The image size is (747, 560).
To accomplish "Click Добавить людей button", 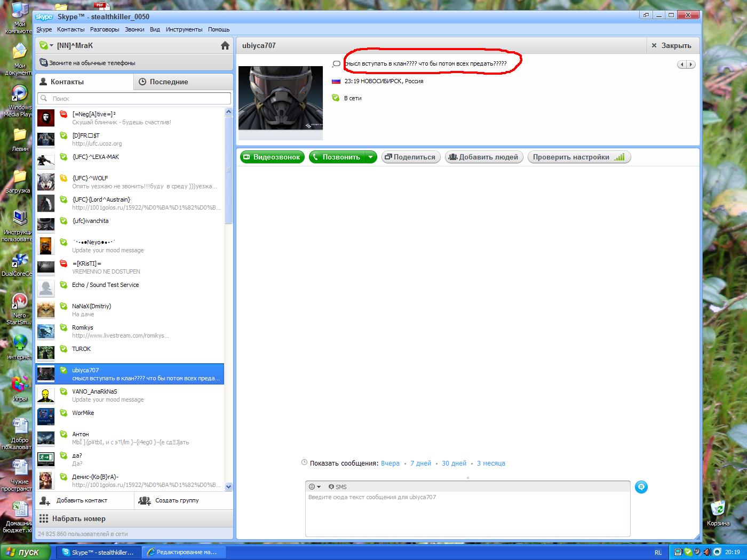I will (x=484, y=157).
